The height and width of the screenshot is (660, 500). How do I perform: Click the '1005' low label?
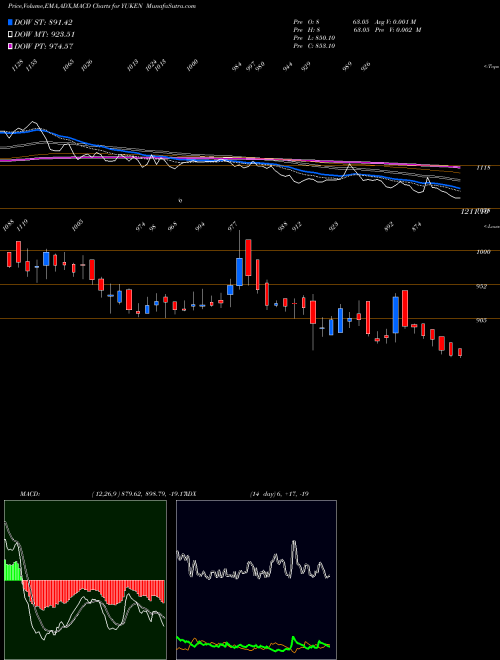pyautogui.click(x=77, y=226)
